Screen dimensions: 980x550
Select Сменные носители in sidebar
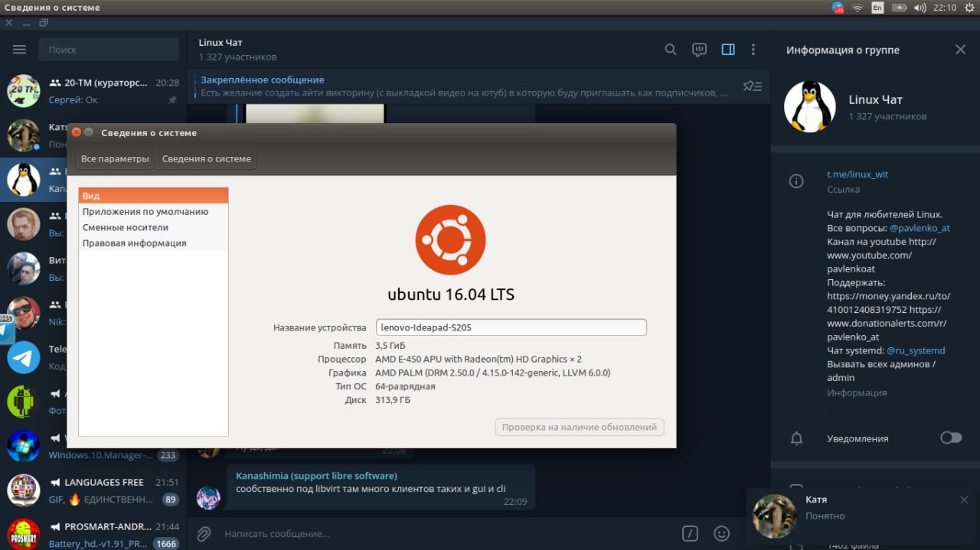click(153, 227)
